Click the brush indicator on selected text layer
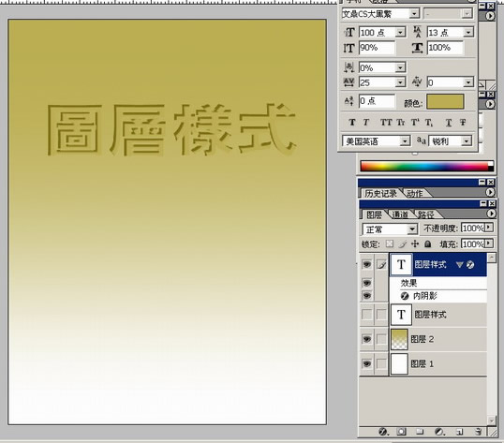504x443 pixels. coord(381,265)
